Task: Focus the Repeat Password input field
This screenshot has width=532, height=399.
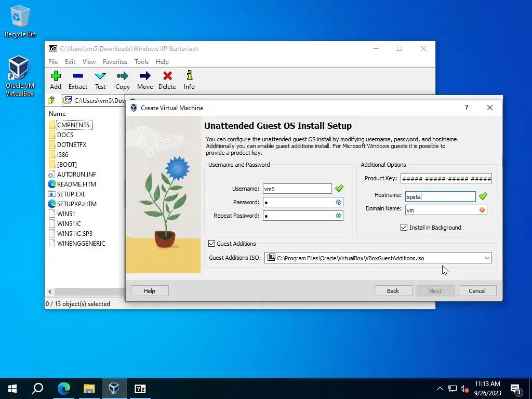Action: tap(303, 216)
